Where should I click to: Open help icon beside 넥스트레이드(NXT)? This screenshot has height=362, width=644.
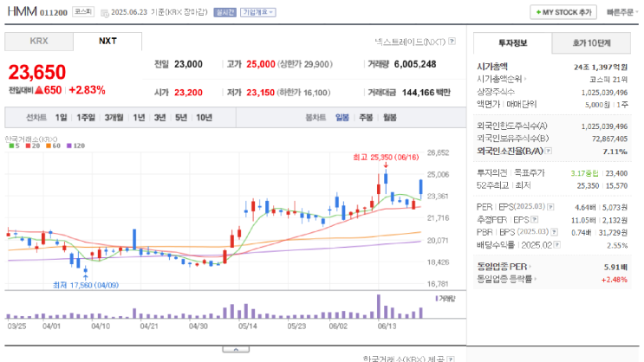pyautogui.click(x=452, y=41)
